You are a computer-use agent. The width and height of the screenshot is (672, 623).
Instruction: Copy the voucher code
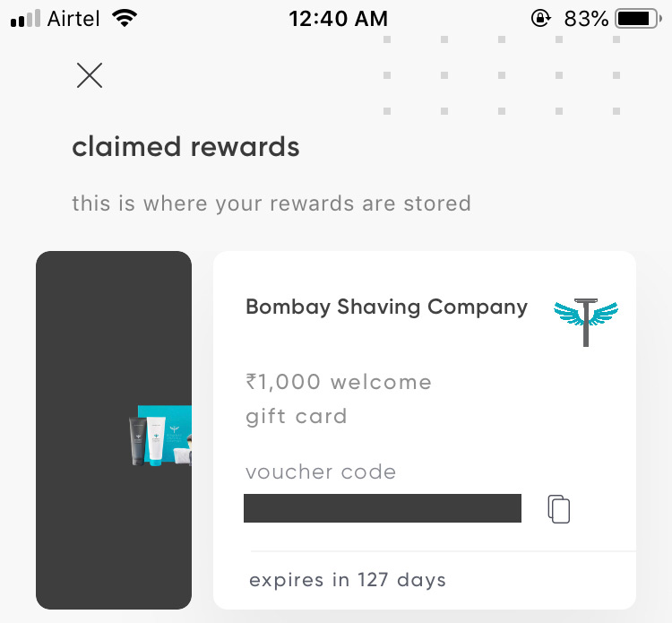point(559,509)
